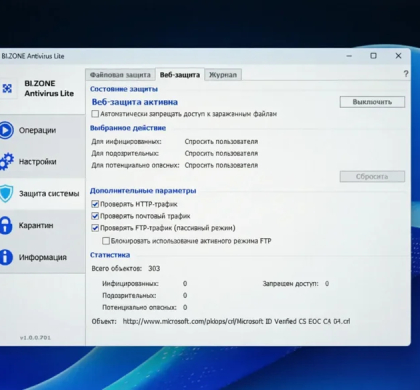Viewport: 420px width, 390px height.
Task: Open the Настройки section label
Action: 37,162
